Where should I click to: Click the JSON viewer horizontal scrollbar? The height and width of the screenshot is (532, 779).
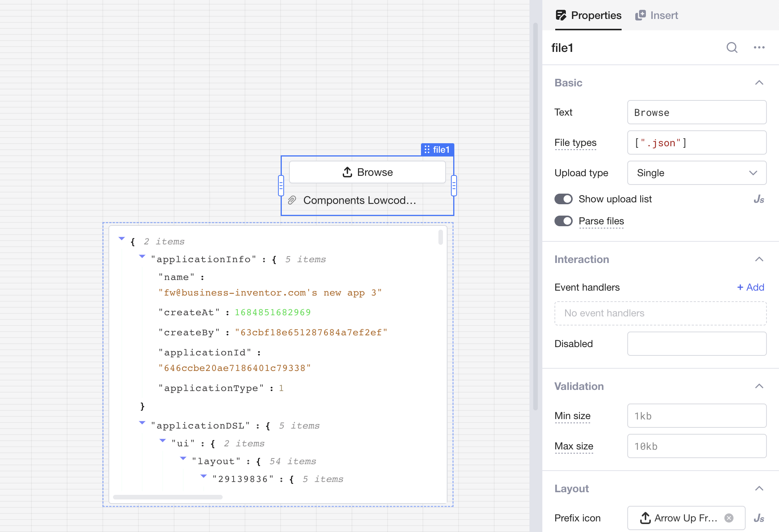(168, 497)
